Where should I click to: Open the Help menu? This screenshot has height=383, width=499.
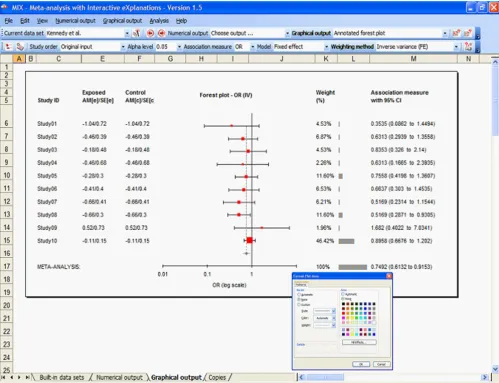[181, 21]
